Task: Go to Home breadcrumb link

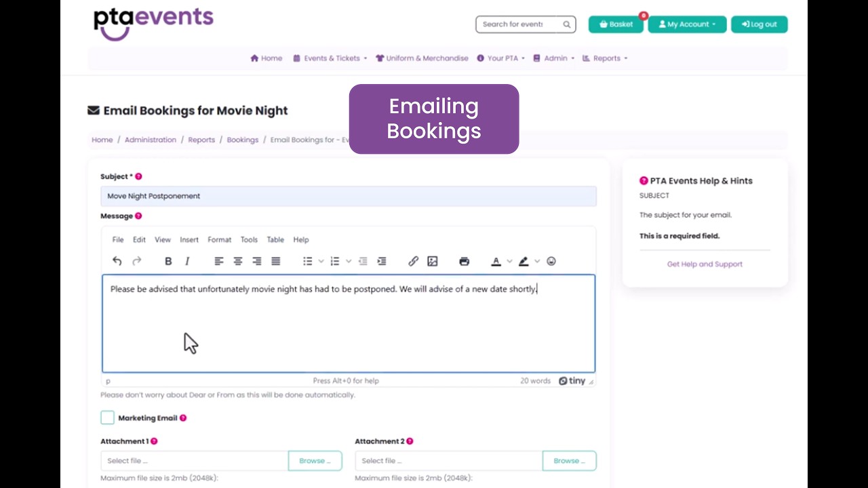Action: pos(102,140)
